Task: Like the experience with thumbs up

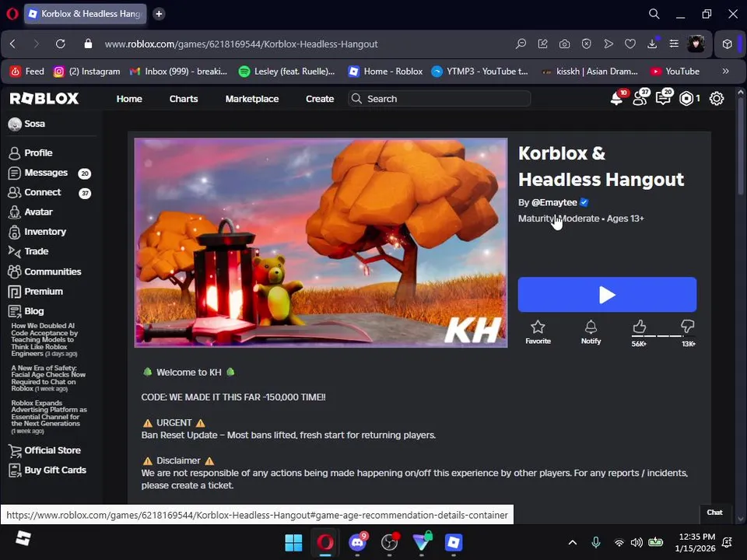Action: (x=640, y=327)
